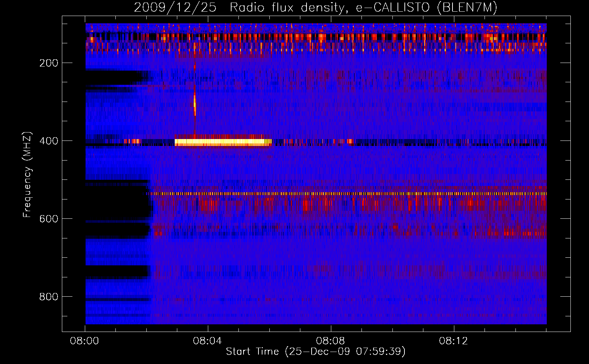
Task: Click the 'Frequency (MHZ)' y-axis label
Action: point(27,175)
